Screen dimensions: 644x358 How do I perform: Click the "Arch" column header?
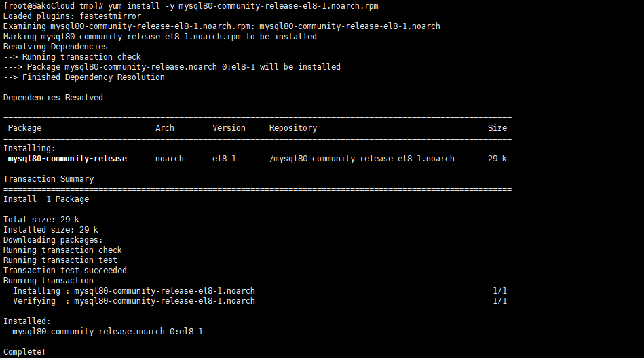[x=165, y=128]
